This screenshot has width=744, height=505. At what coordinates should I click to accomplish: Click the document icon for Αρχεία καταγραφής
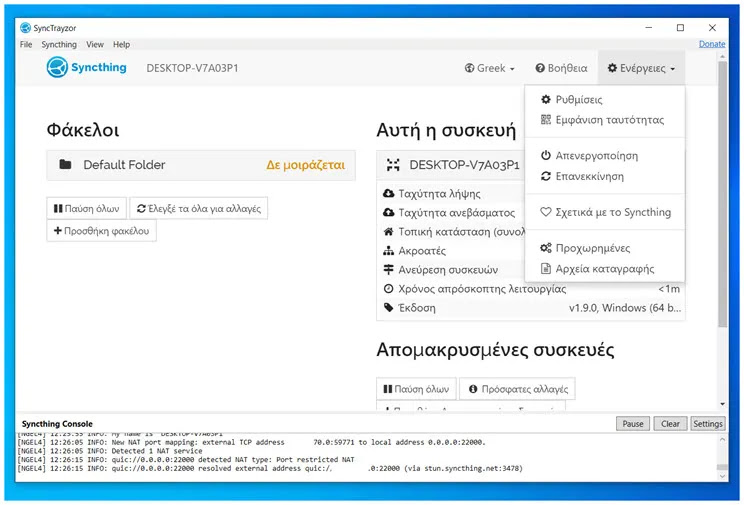click(546, 269)
